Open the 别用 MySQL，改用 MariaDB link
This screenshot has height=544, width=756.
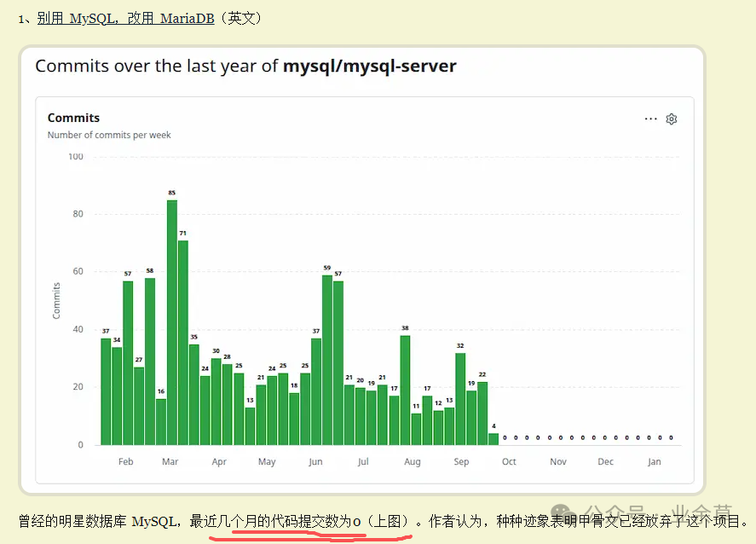pyautogui.click(x=124, y=17)
